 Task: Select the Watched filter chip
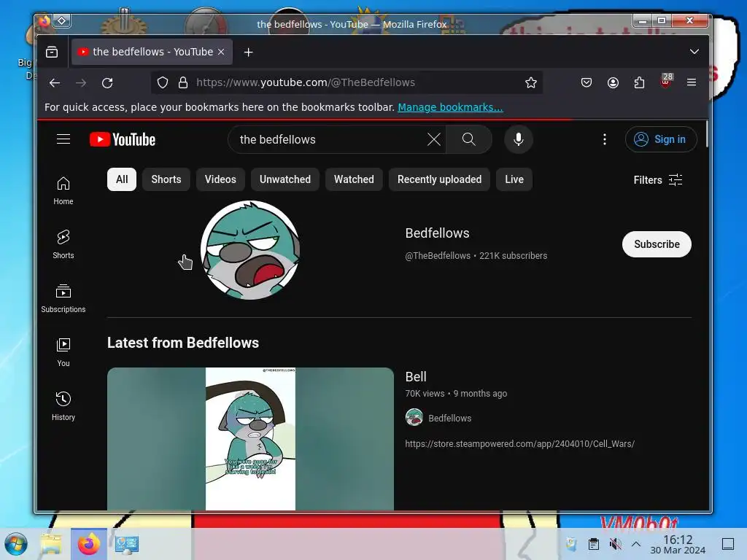pos(354,179)
